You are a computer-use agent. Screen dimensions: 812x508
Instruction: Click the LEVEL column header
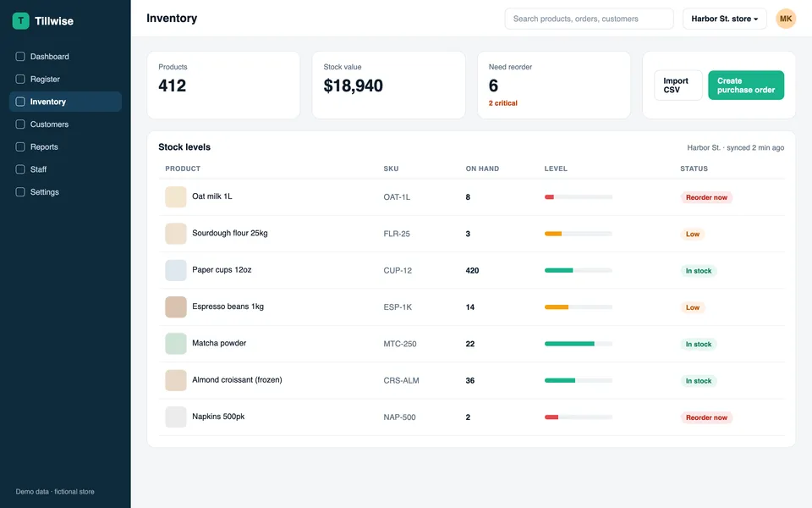click(556, 168)
